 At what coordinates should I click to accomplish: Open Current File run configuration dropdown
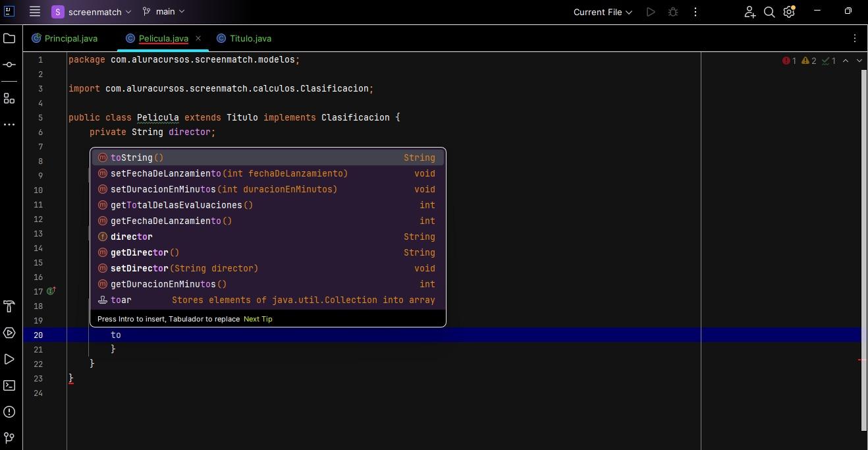click(x=603, y=12)
